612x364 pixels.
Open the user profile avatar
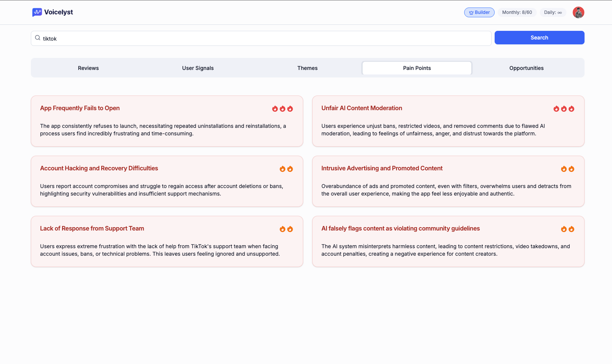[x=579, y=12]
